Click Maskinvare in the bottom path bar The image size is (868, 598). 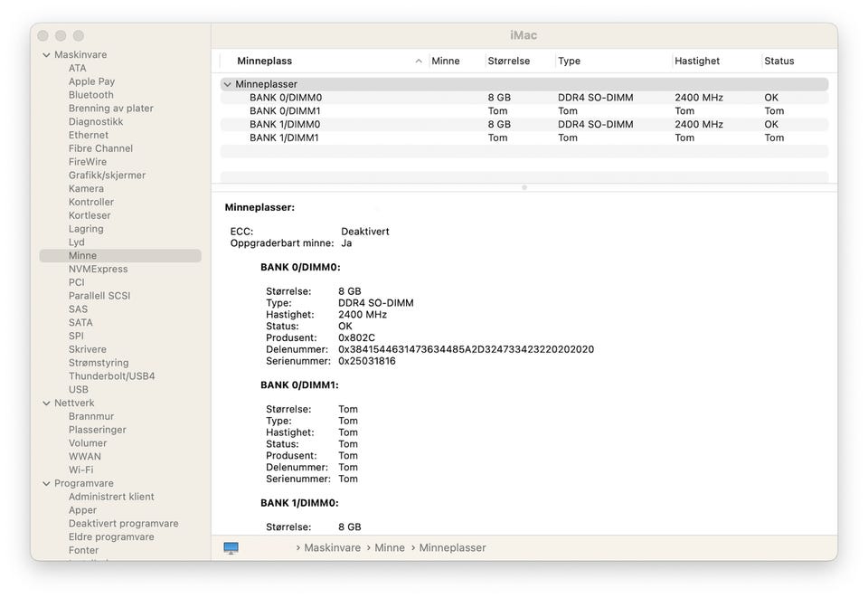point(332,547)
